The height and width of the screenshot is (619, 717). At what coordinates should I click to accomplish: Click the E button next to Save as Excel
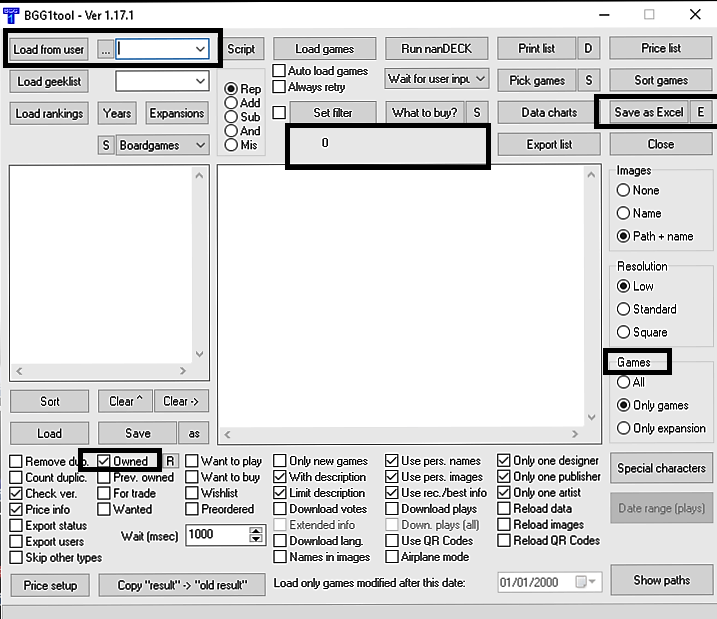coord(701,112)
